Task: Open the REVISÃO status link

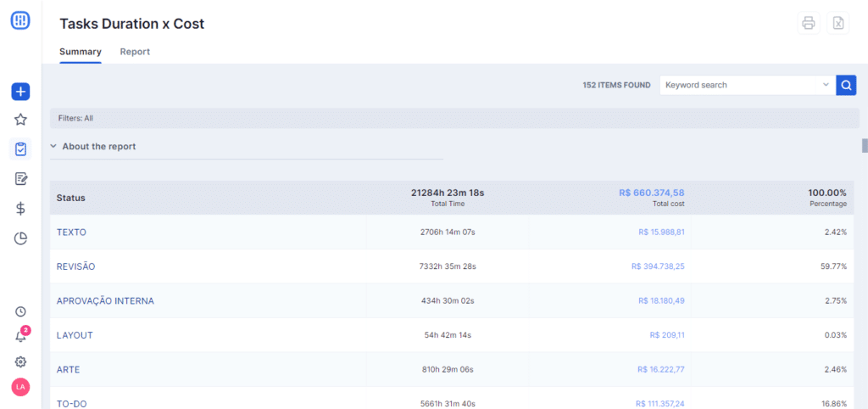Action: click(x=76, y=266)
